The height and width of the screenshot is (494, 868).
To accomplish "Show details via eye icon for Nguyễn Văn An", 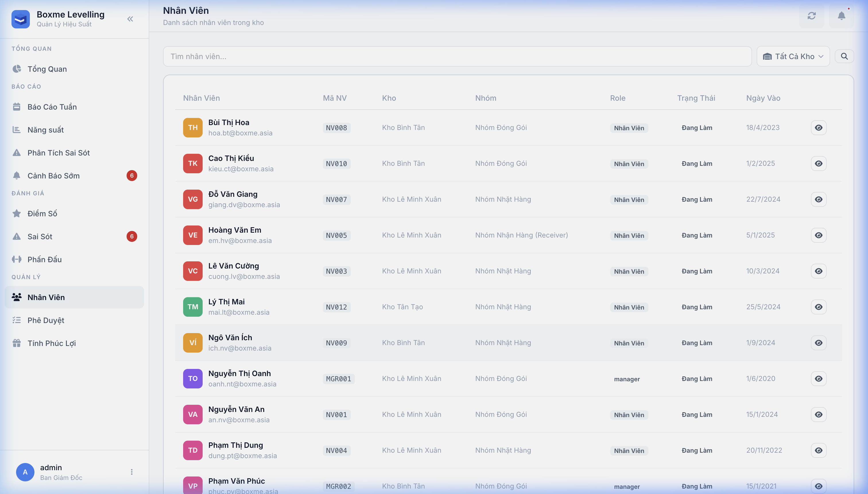I will tap(818, 415).
